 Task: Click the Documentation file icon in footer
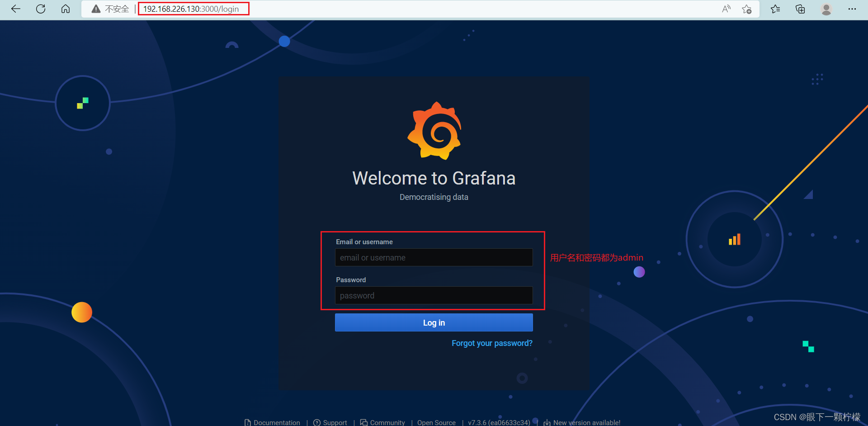point(248,423)
